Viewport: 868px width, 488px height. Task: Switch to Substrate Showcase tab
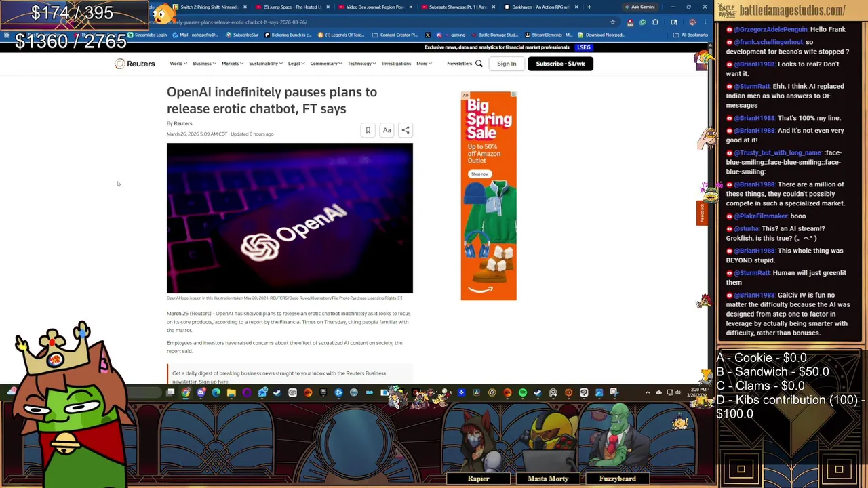click(x=458, y=7)
